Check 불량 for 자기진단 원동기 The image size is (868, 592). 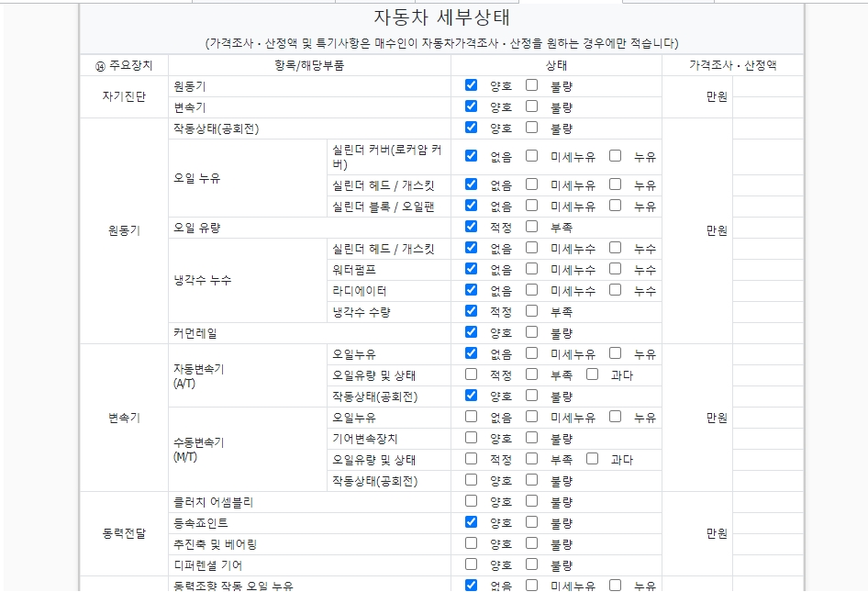coord(531,85)
